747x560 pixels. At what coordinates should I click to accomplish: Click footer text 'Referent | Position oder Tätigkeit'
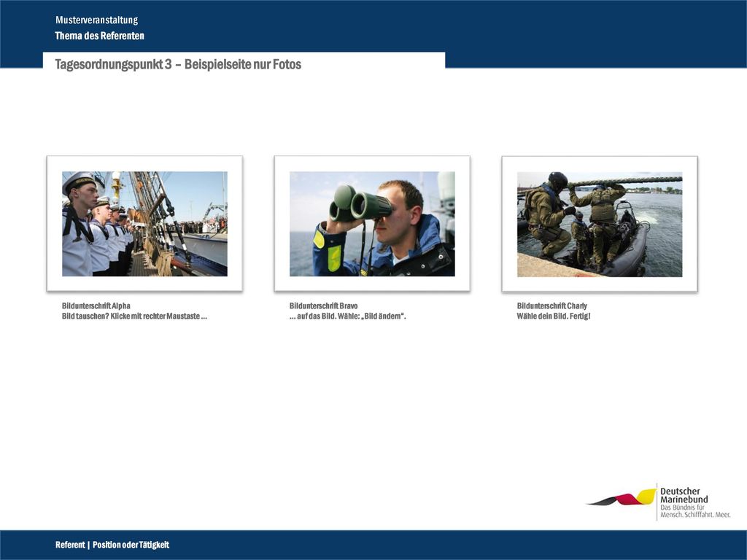(x=112, y=545)
